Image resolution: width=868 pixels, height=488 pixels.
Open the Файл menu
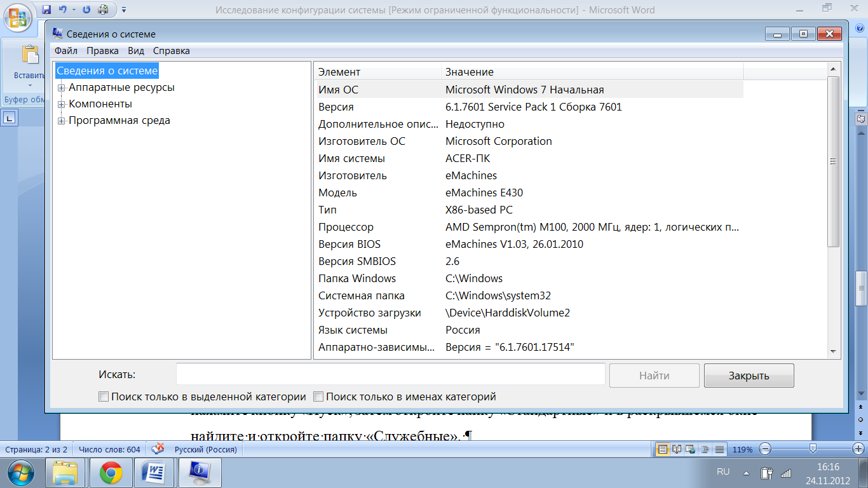click(66, 51)
